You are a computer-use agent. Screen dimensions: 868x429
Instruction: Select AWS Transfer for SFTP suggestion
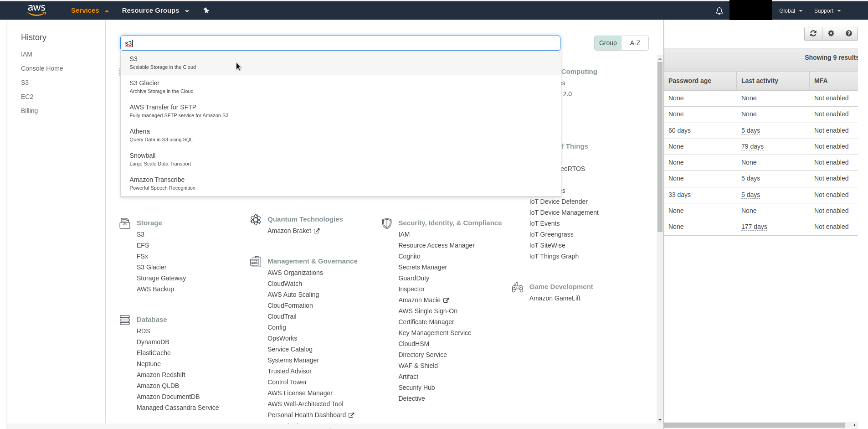340,111
